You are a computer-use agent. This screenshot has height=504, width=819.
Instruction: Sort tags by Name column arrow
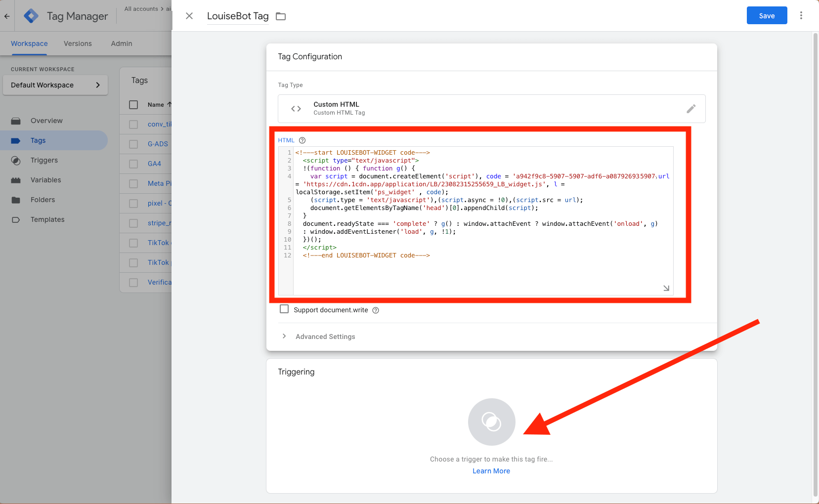[x=170, y=105]
